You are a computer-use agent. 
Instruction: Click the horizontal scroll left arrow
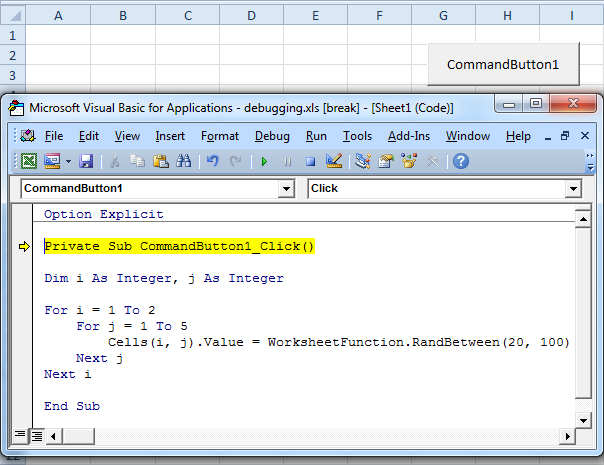pos(54,436)
